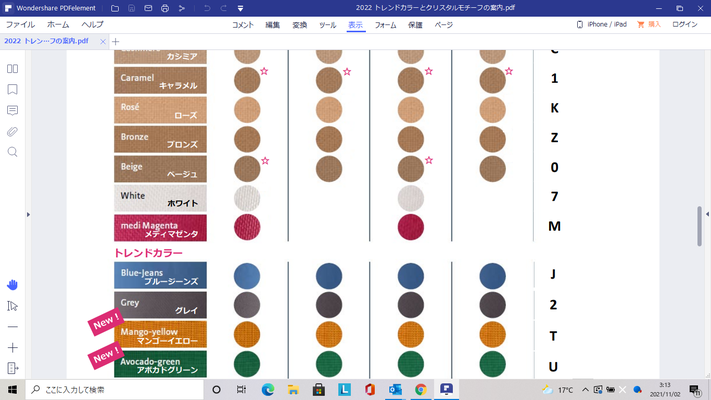
Task: Switch to the ツール tab
Action: (327, 25)
